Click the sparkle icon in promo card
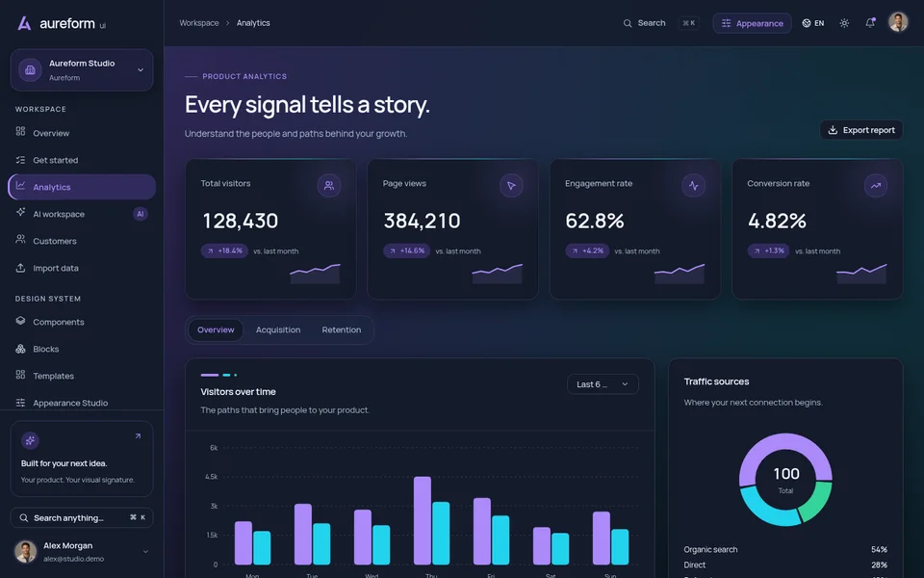 pos(30,440)
